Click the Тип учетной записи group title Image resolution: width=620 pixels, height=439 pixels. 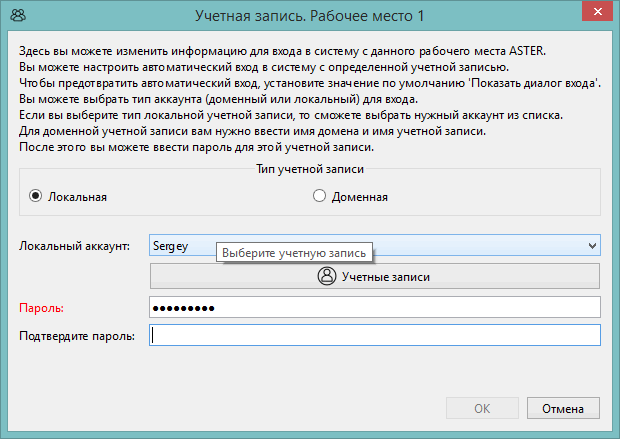click(310, 169)
